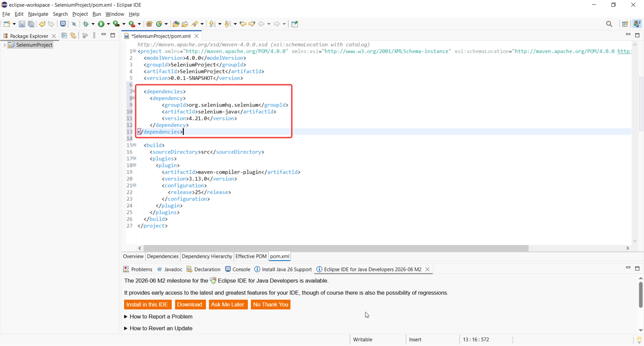Click the Open Task folder icon

pos(185,24)
